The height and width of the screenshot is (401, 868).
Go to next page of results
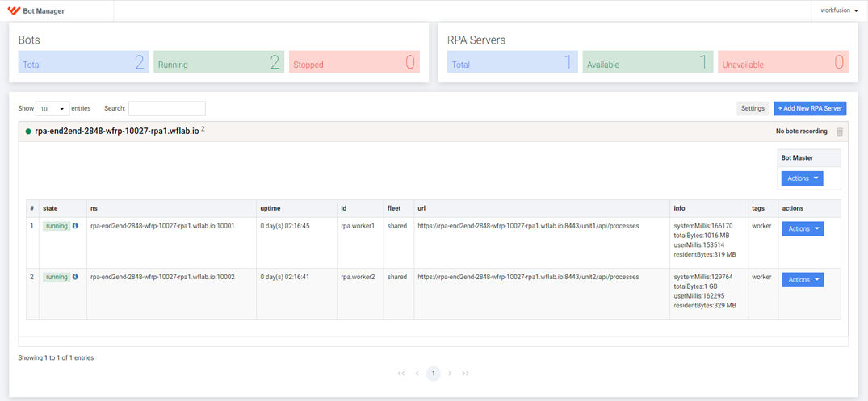(x=450, y=374)
